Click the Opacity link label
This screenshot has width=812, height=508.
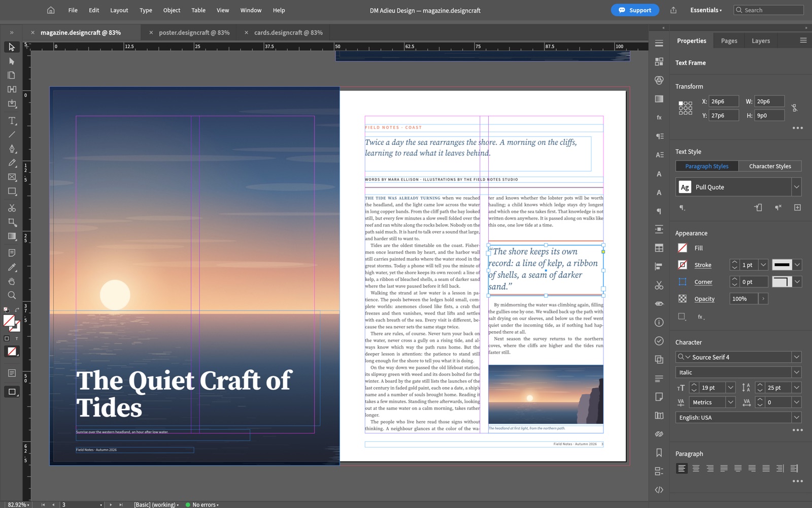pyautogui.click(x=704, y=299)
